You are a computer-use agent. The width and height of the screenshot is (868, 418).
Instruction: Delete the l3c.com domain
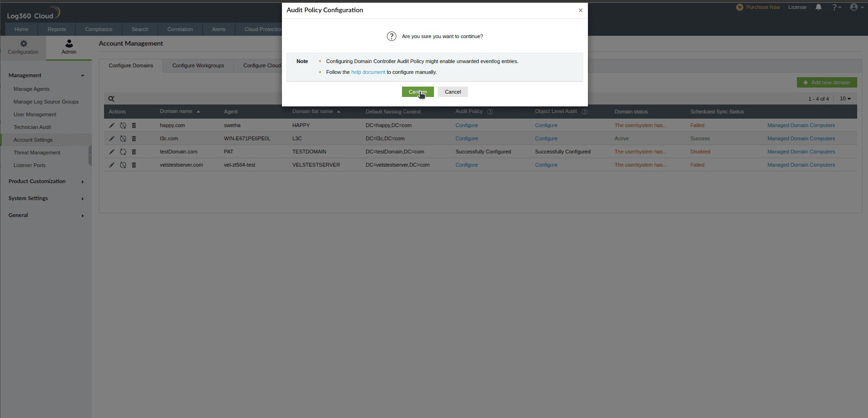point(134,138)
